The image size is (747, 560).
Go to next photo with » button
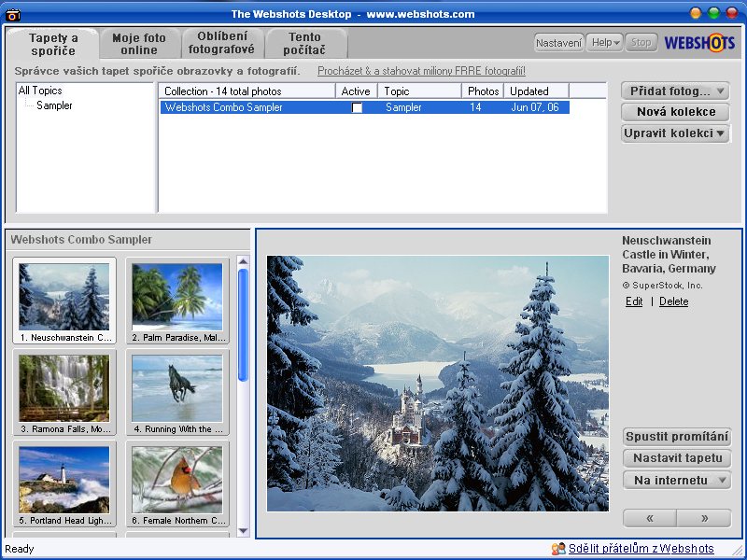[x=704, y=518]
